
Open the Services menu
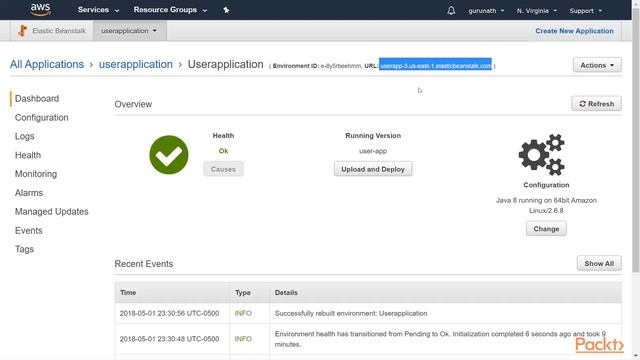(x=98, y=10)
